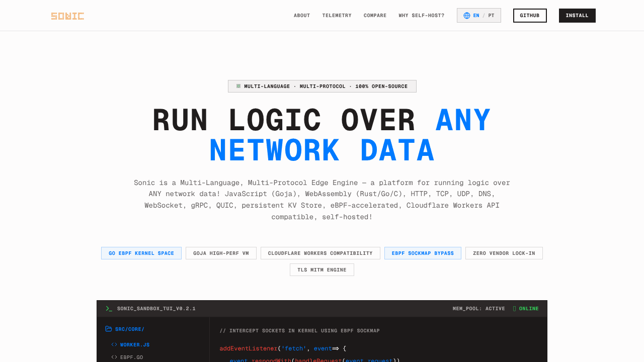The width and height of the screenshot is (644, 362).
Task: Click the RUN LOGIC OVER ANY NETWORK DATA heading
Action: click(322, 135)
